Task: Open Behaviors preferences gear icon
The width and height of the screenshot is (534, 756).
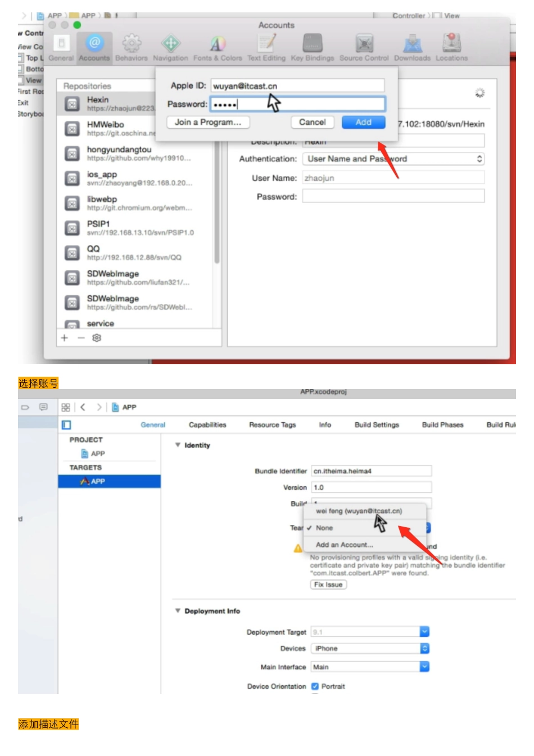Action: coord(132,44)
